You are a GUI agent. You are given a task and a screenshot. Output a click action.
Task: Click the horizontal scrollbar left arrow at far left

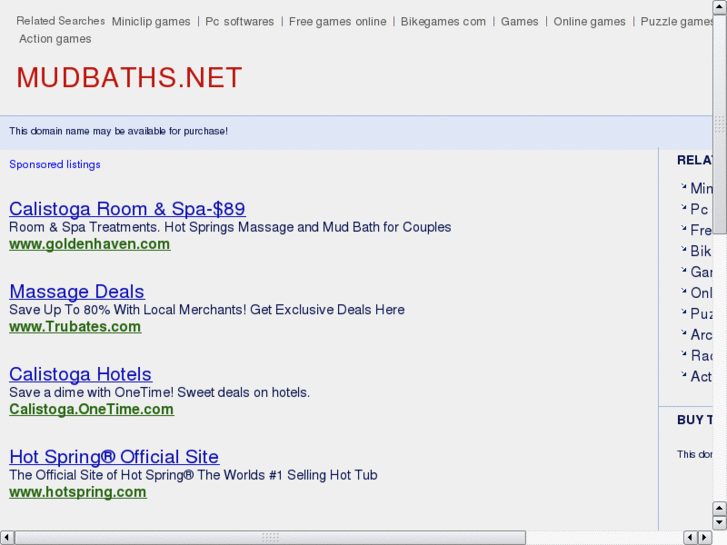tap(6, 538)
